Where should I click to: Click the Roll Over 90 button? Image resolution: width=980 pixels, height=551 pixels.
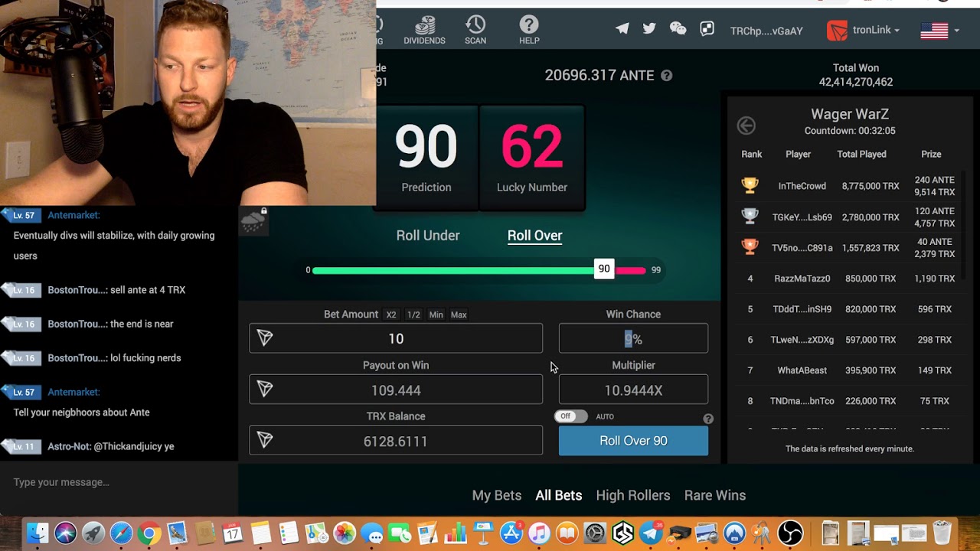pos(633,441)
